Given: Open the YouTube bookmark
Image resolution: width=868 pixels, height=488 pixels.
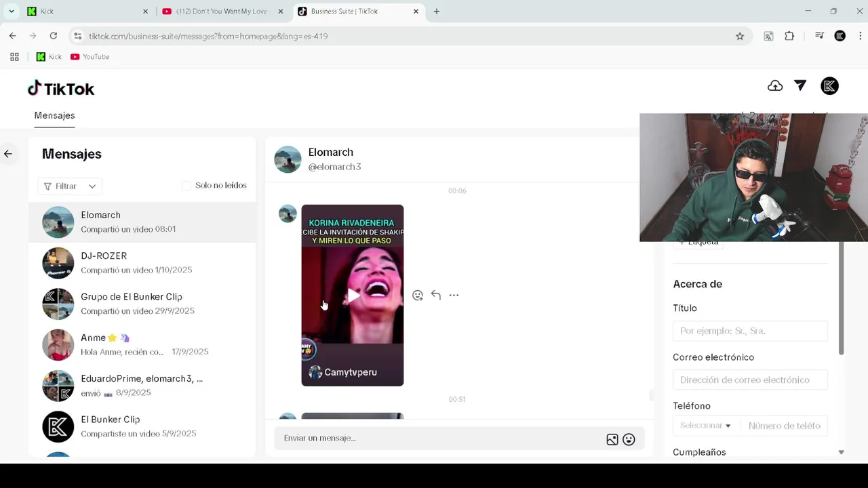Looking at the screenshot, I should coord(90,57).
